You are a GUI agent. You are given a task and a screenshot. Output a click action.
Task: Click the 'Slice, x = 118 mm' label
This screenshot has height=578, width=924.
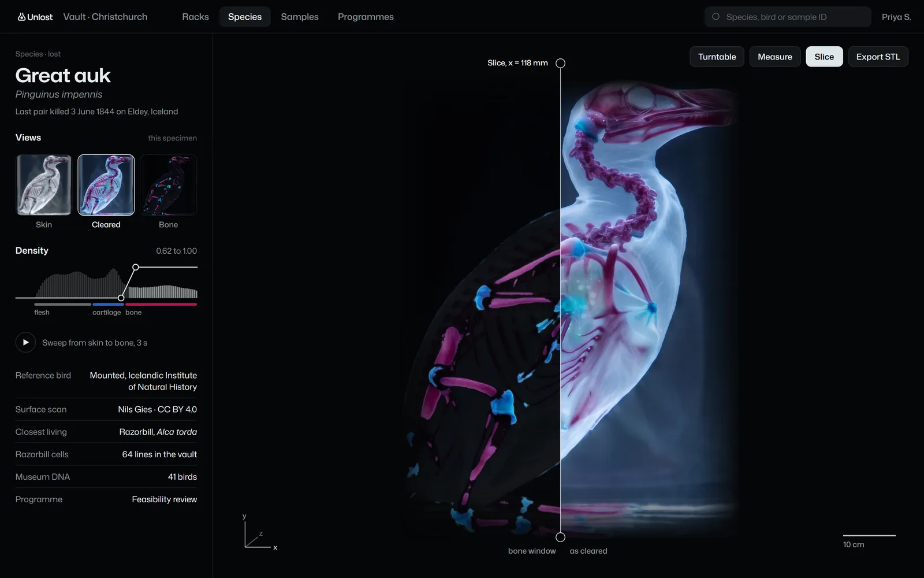coord(517,63)
